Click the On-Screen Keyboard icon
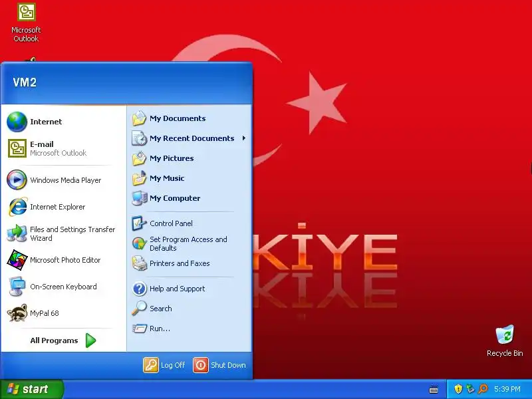 tap(17, 287)
